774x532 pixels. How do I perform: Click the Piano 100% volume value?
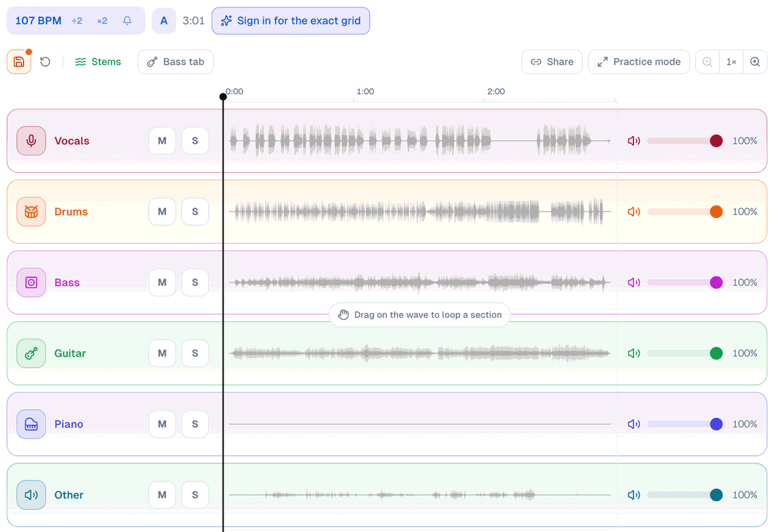(745, 424)
